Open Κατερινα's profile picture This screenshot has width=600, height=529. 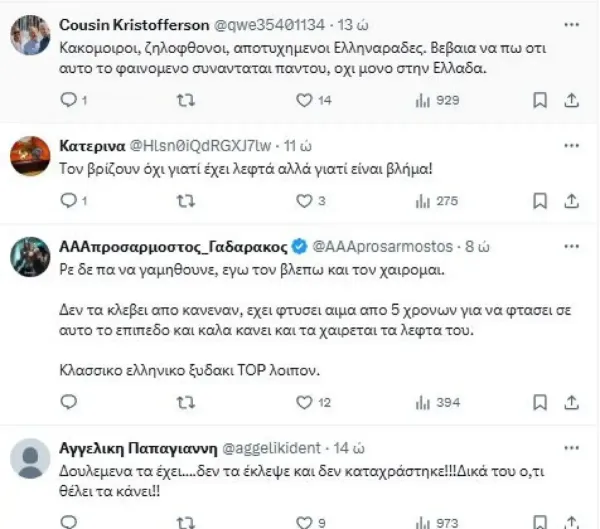(30, 155)
